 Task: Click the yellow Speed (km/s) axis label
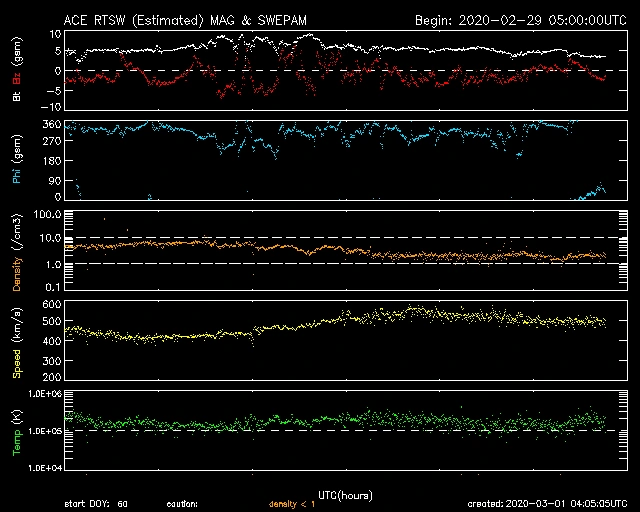point(17,340)
